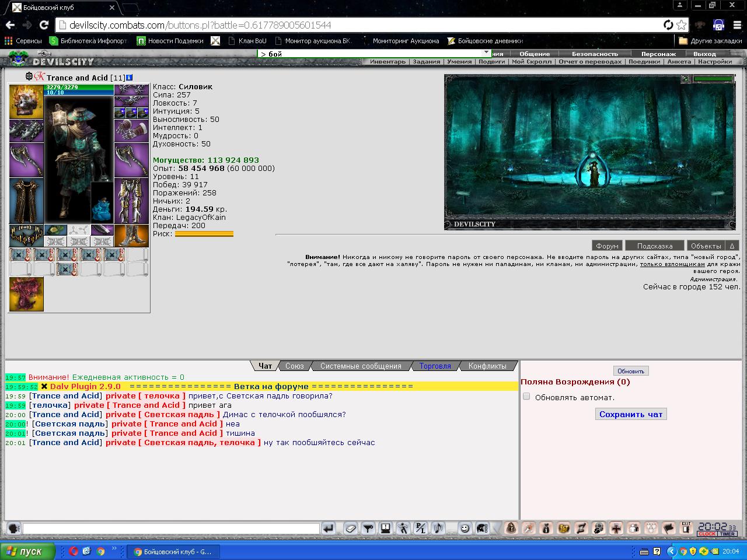Switch to TIMER mode

tap(727, 534)
